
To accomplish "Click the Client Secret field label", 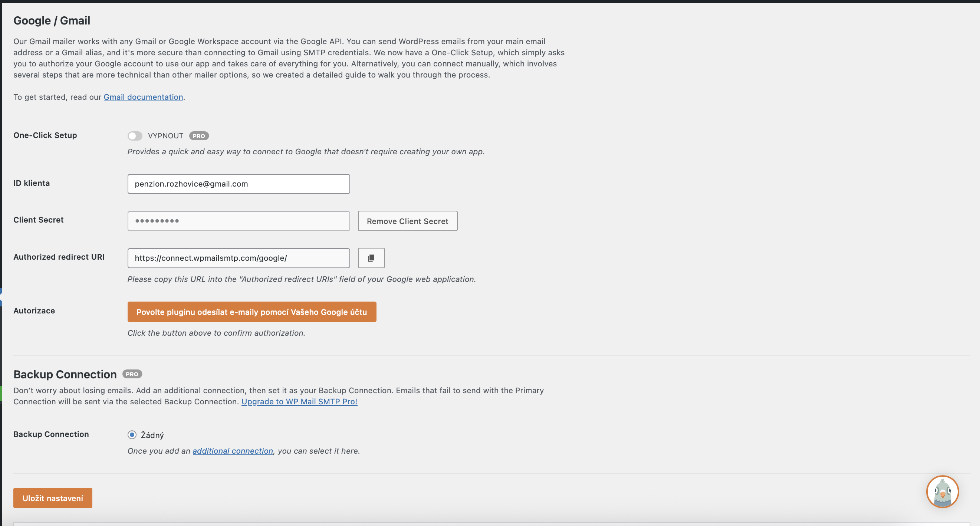I will (x=39, y=220).
